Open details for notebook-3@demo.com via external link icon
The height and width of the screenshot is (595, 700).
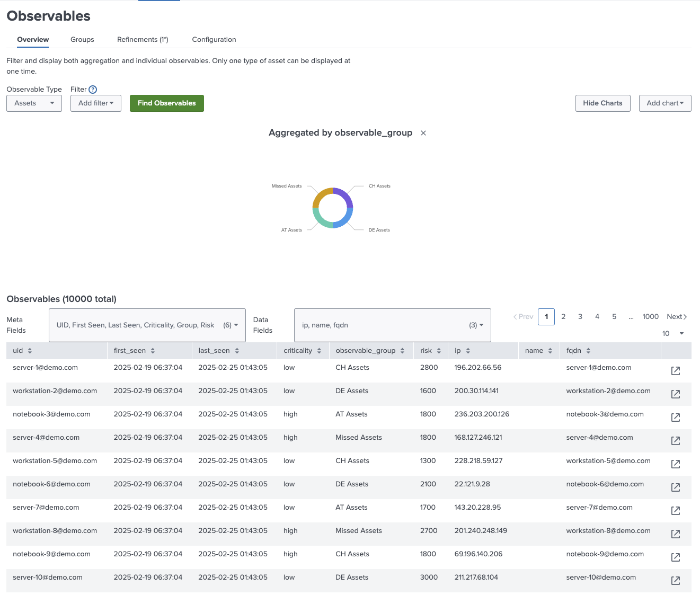point(675,417)
